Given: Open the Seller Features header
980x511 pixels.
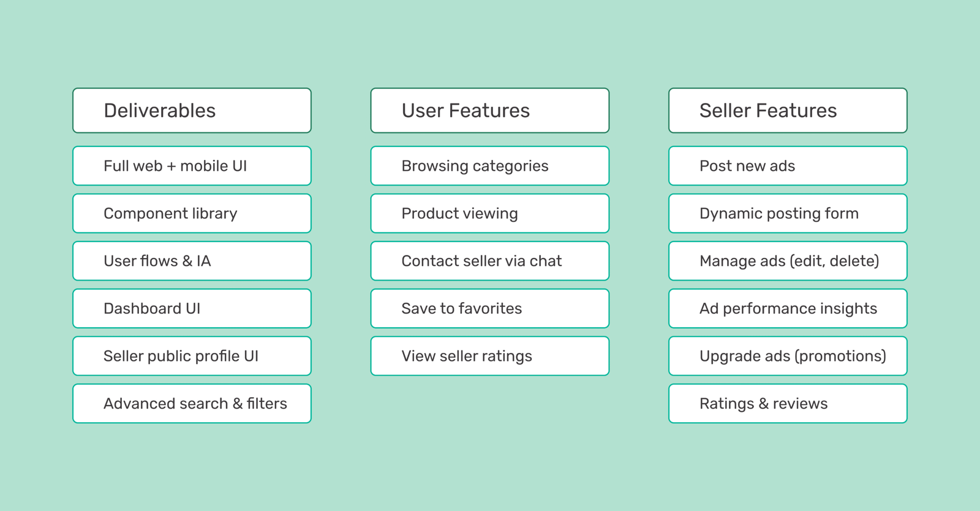Looking at the screenshot, I should pos(787,110).
